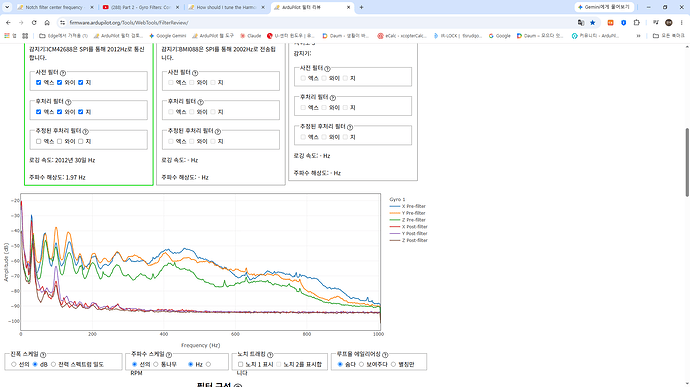Screen dimensions: 690x387
Task: Open the 모든 북마크 folder
Action: tap(668, 36)
